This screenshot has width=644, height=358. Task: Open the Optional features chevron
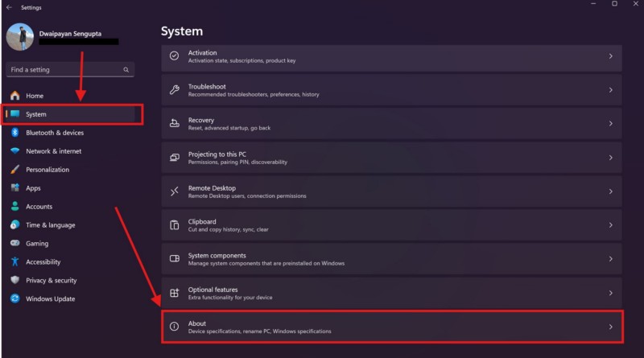pos(610,293)
